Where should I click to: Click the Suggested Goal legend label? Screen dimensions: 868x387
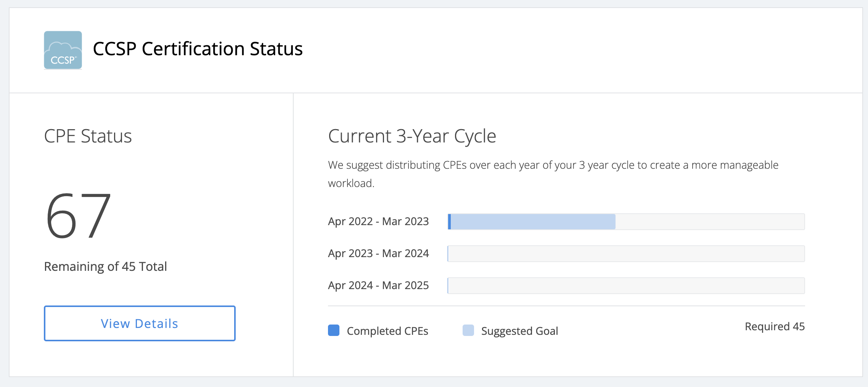(x=519, y=331)
